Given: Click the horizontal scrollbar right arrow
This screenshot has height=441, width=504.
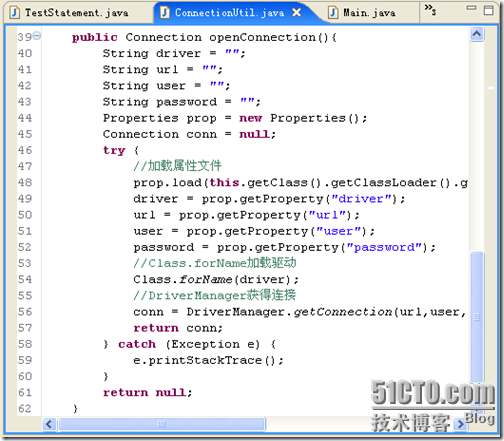Looking at the screenshot, I should (x=461, y=424).
